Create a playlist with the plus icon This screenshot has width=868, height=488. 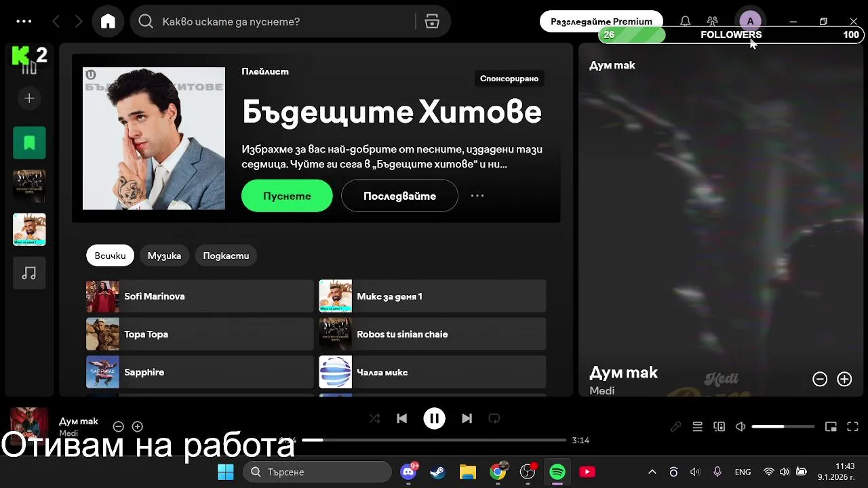[29, 99]
